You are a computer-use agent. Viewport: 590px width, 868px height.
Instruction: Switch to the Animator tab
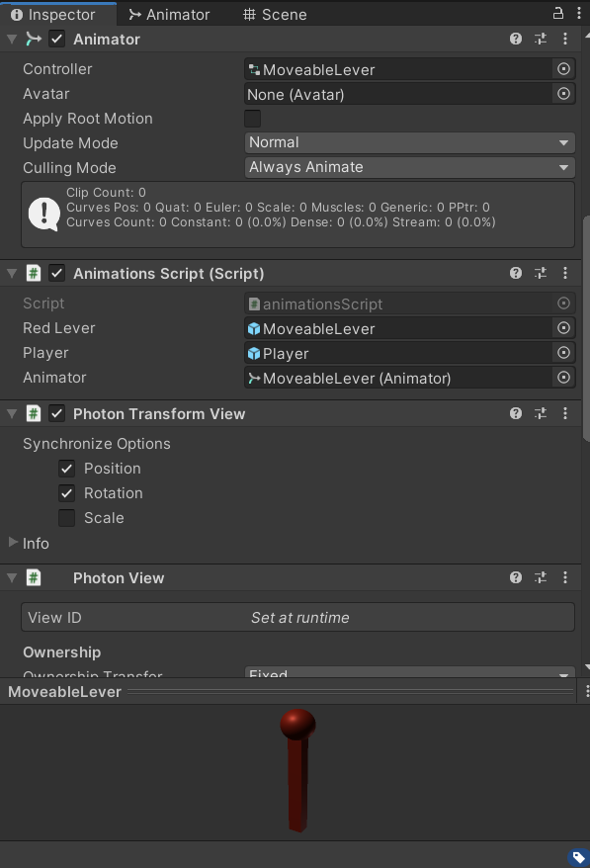[176, 14]
